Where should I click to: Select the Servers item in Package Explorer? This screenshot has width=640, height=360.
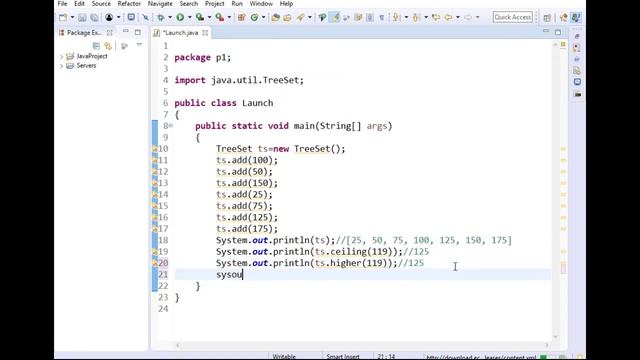[x=86, y=66]
